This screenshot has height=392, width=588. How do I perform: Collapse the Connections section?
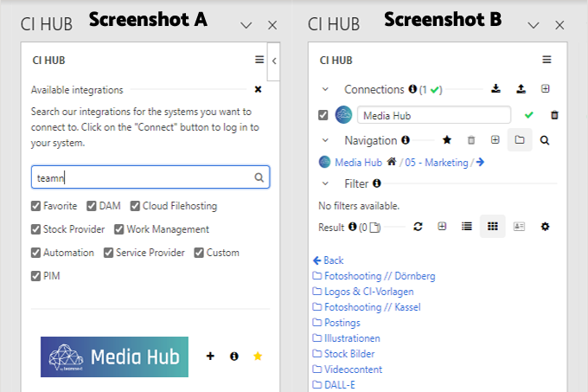click(x=325, y=89)
